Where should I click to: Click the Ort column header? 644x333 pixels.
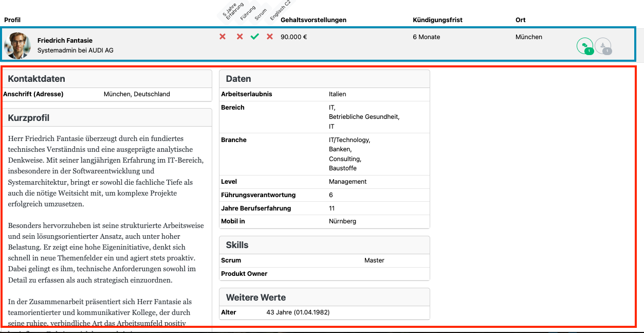click(521, 20)
